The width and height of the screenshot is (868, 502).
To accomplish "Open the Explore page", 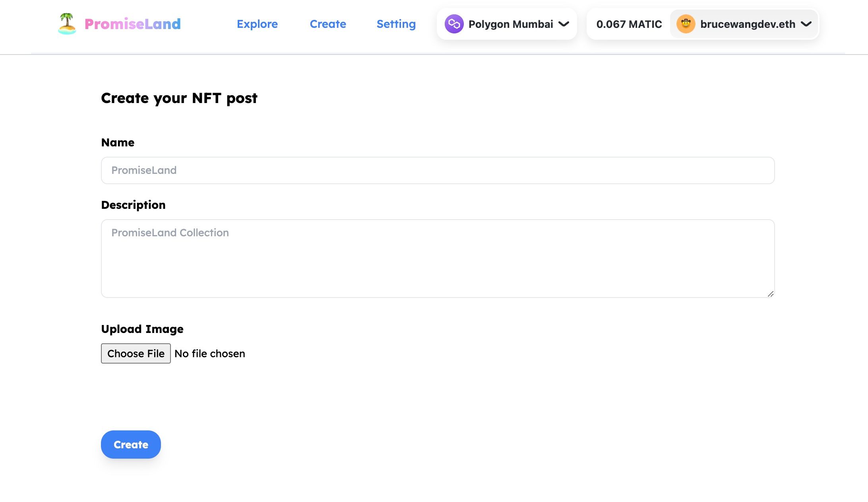I will pos(257,24).
